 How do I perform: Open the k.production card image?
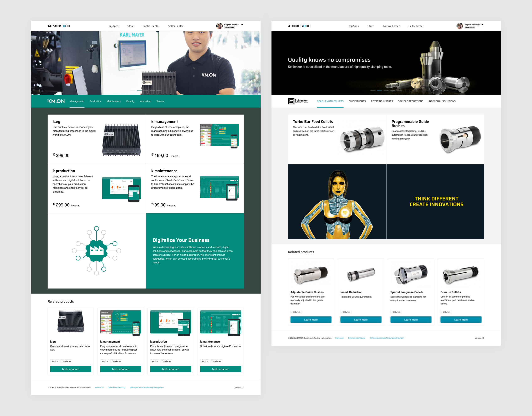122,189
